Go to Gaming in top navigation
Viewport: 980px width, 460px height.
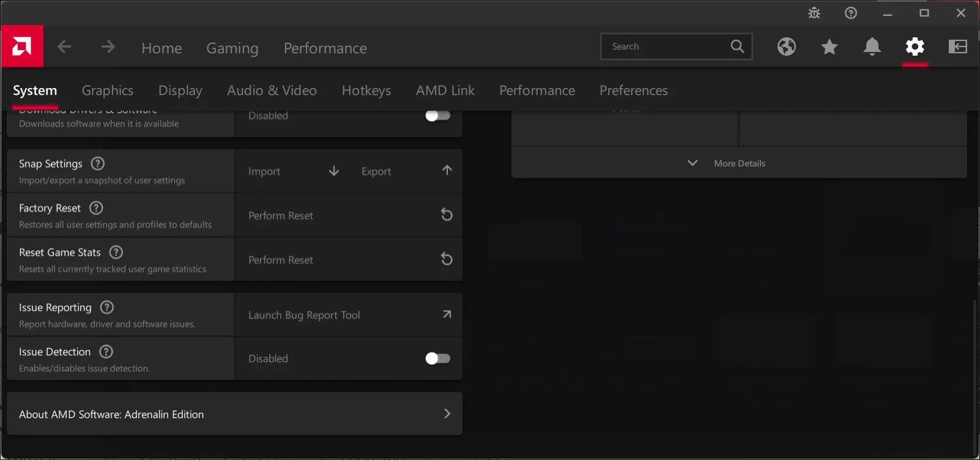pyautogui.click(x=232, y=48)
